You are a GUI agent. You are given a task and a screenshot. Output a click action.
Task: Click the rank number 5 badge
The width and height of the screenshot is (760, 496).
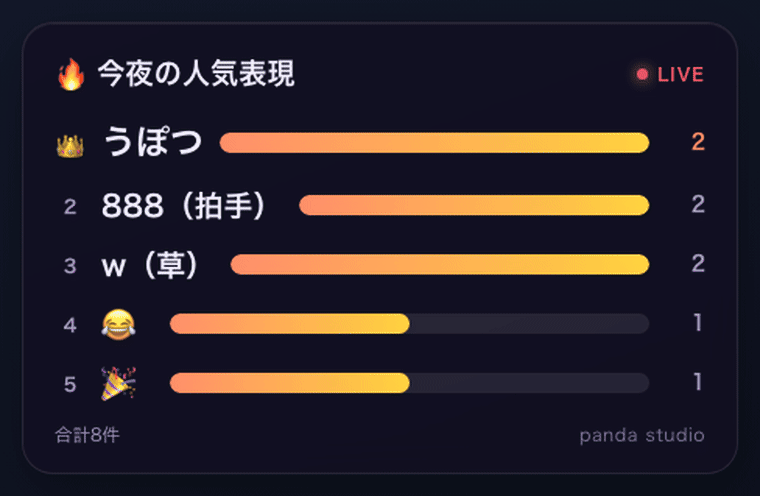click(x=70, y=384)
